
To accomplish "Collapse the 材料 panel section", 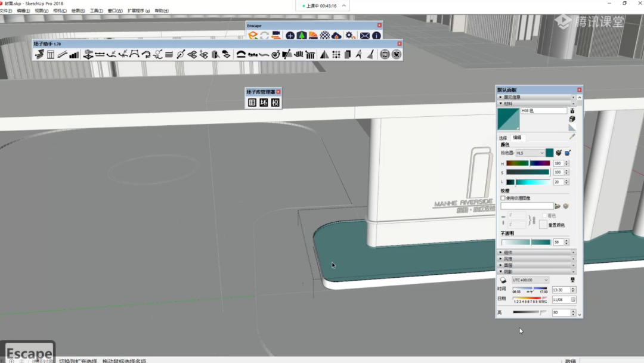I will (x=535, y=104).
